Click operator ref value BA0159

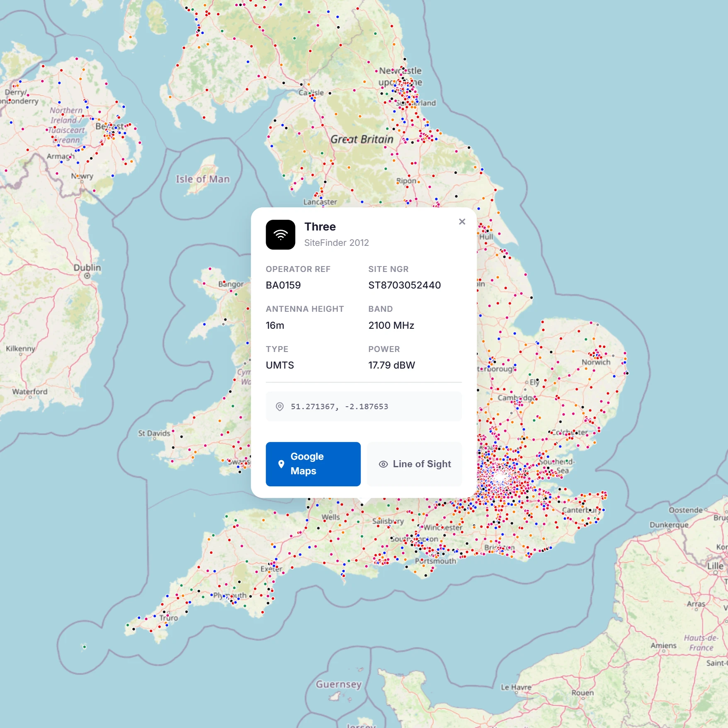tap(283, 285)
